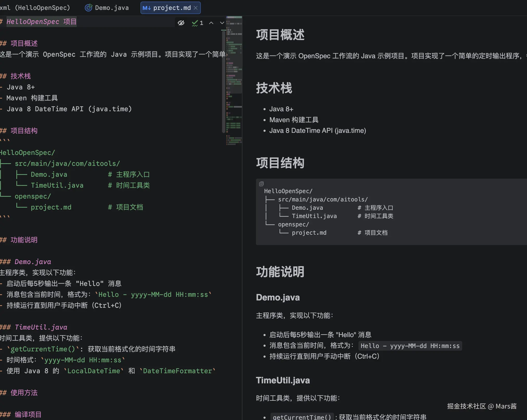527x420 pixels.
Task: Click the 'Demo.java' subheading in the preview pane
Action: 278,297
